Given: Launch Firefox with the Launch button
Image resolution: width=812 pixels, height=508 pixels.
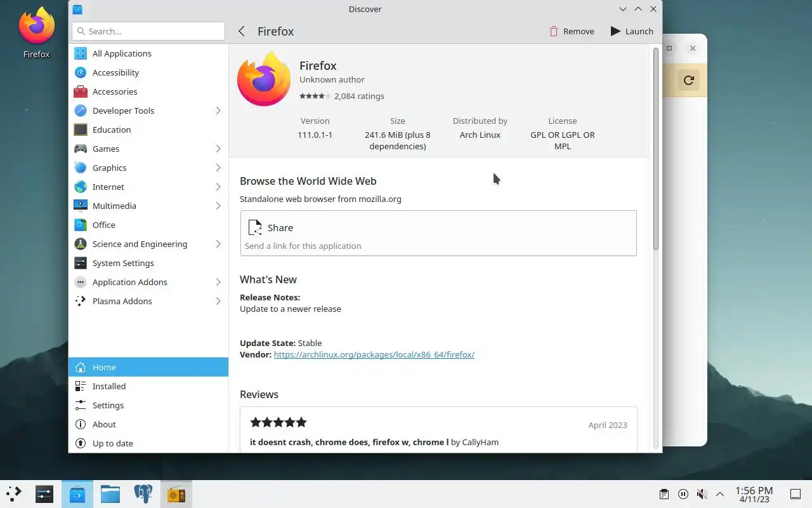Looking at the screenshot, I should [x=632, y=31].
